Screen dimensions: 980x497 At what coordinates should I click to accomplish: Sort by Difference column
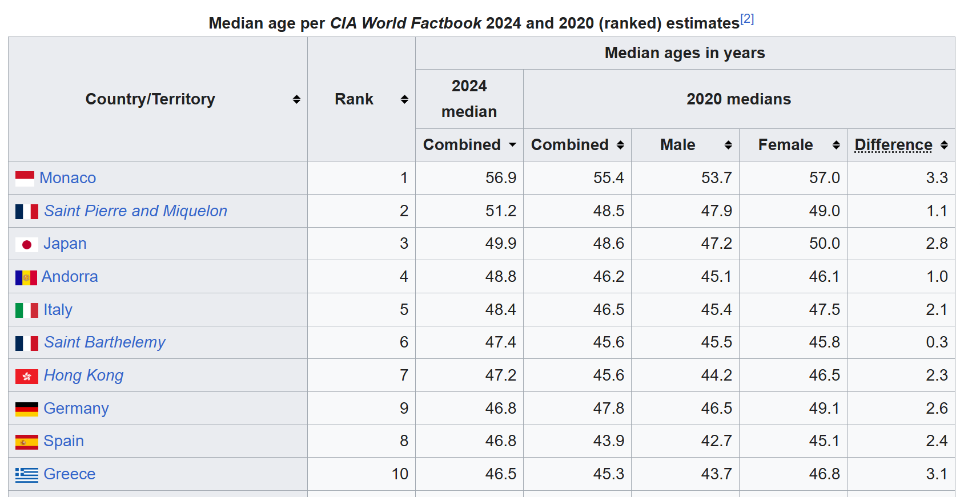pyautogui.click(x=944, y=145)
